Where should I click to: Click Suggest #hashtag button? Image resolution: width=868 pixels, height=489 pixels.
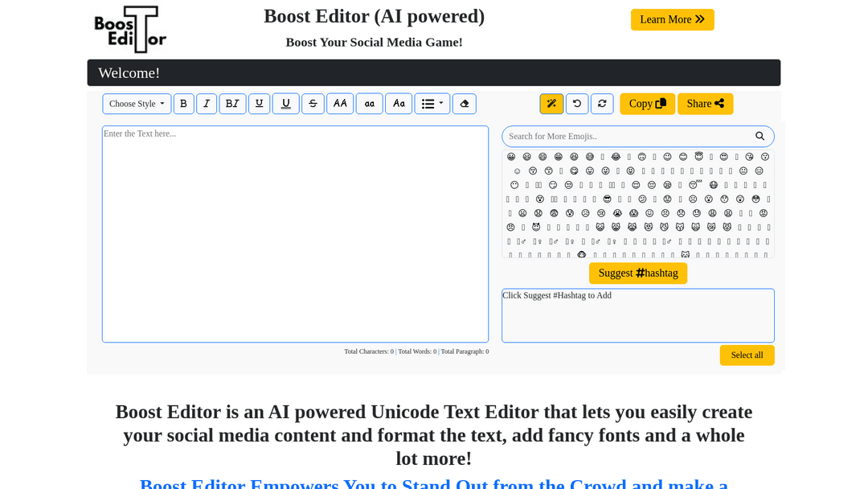(638, 273)
